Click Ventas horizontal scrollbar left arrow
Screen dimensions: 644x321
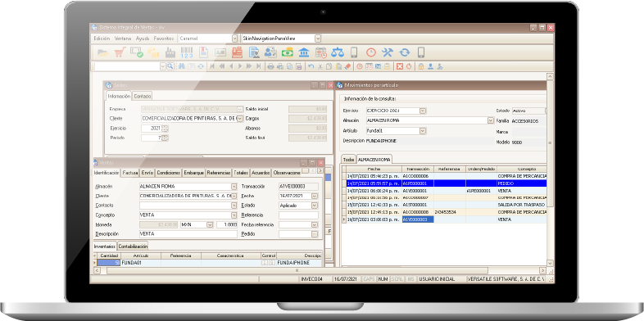pos(98,271)
